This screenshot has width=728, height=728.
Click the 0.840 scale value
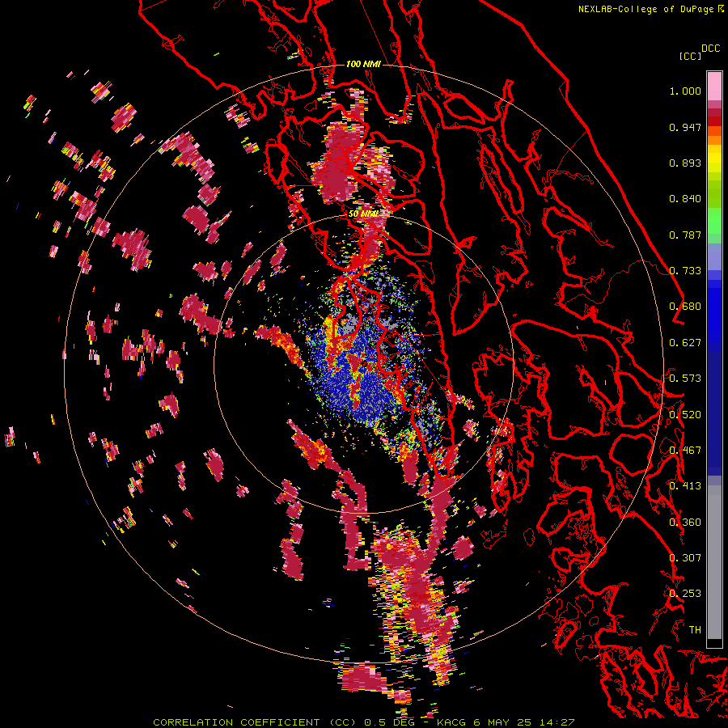(685, 199)
